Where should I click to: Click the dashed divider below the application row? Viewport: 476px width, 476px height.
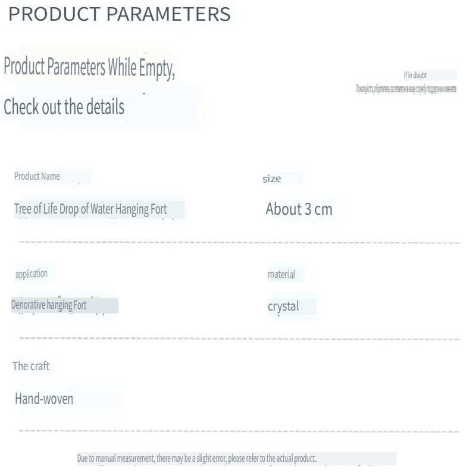click(x=238, y=338)
